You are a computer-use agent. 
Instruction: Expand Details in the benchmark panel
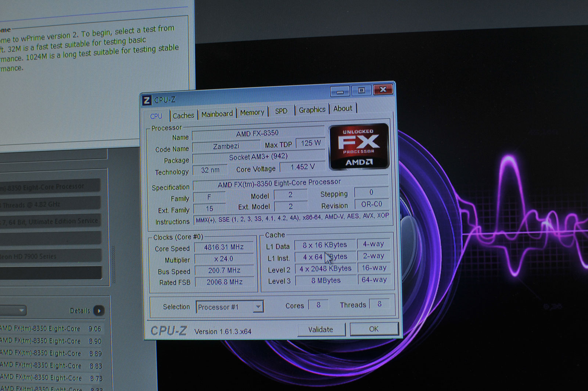point(80,310)
